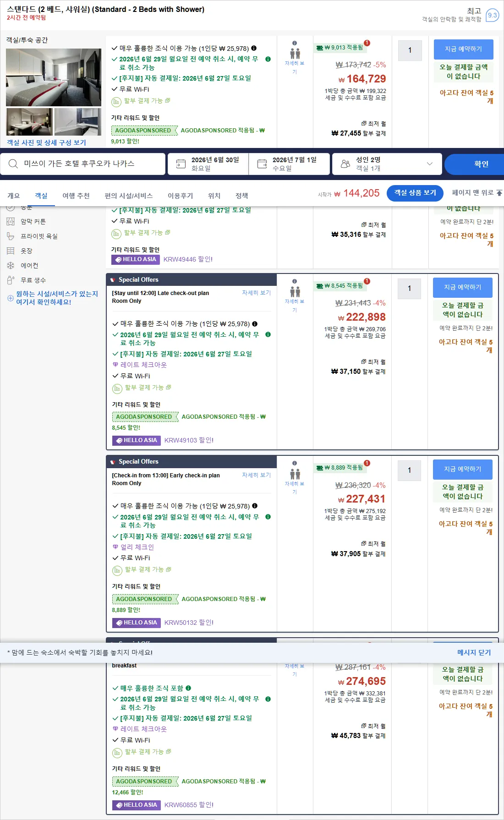Click the 옷장 amenity icon
Screen dimensions: 504x820
(x=11, y=251)
